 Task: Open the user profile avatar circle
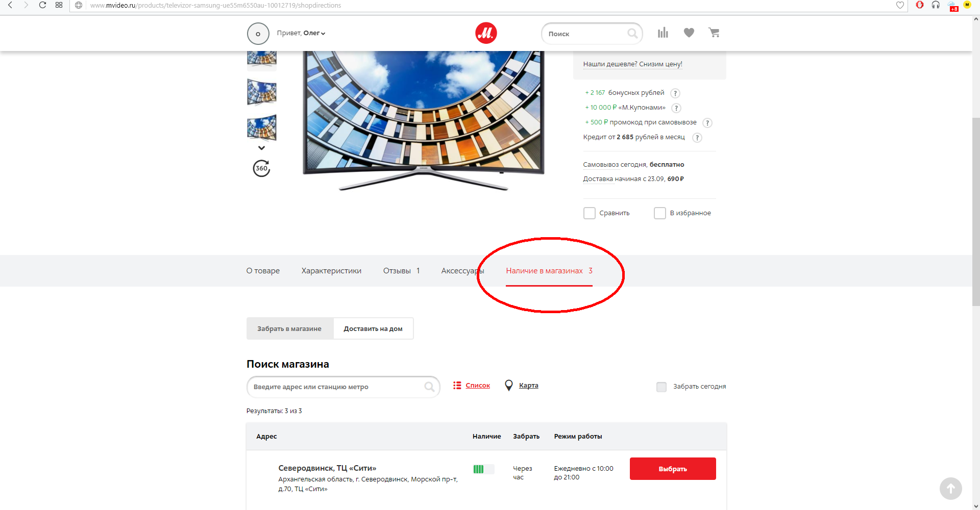[x=258, y=34]
